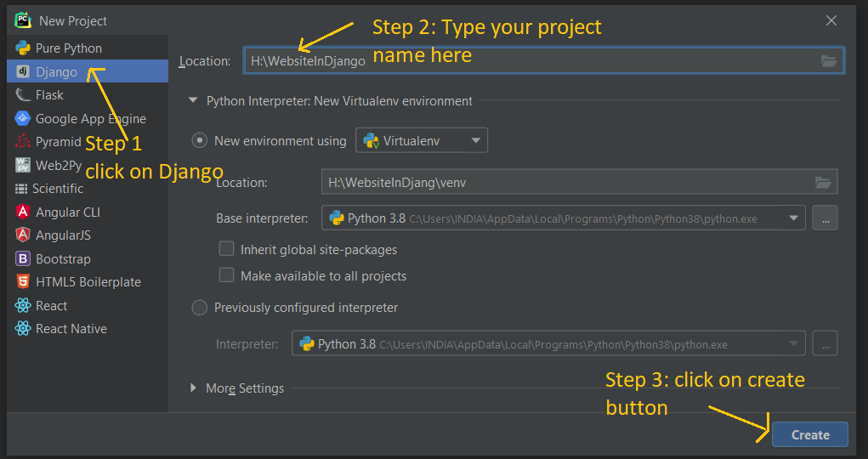This screenshot has height=459, width=868.
Task: Select Pure Python project type
Action: pos(68,48)
